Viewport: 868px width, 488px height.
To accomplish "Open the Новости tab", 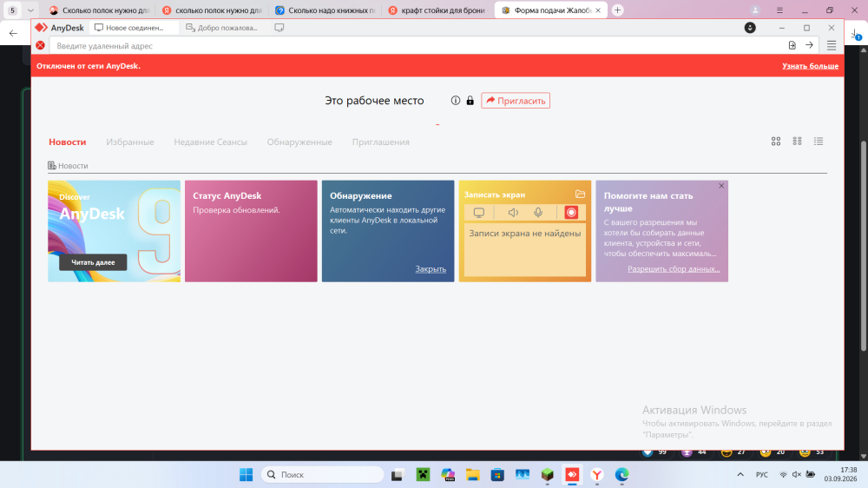I will tap(68, 142).
